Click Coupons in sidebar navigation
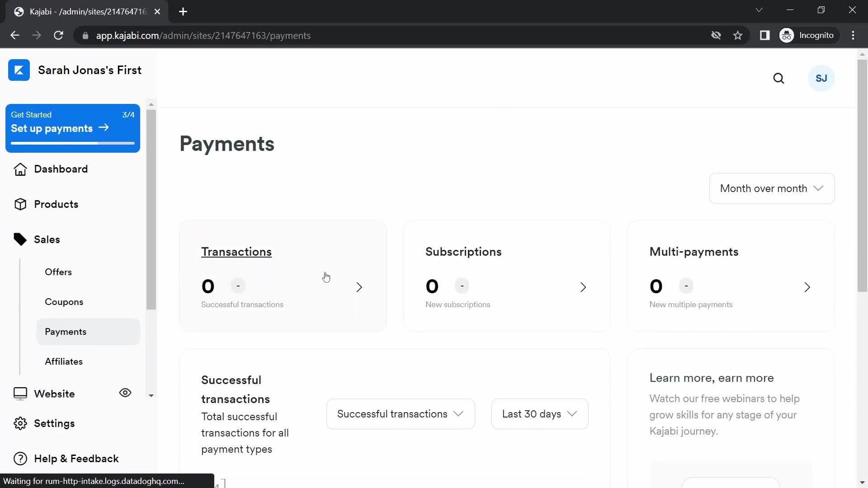 [x=64, y=301]
